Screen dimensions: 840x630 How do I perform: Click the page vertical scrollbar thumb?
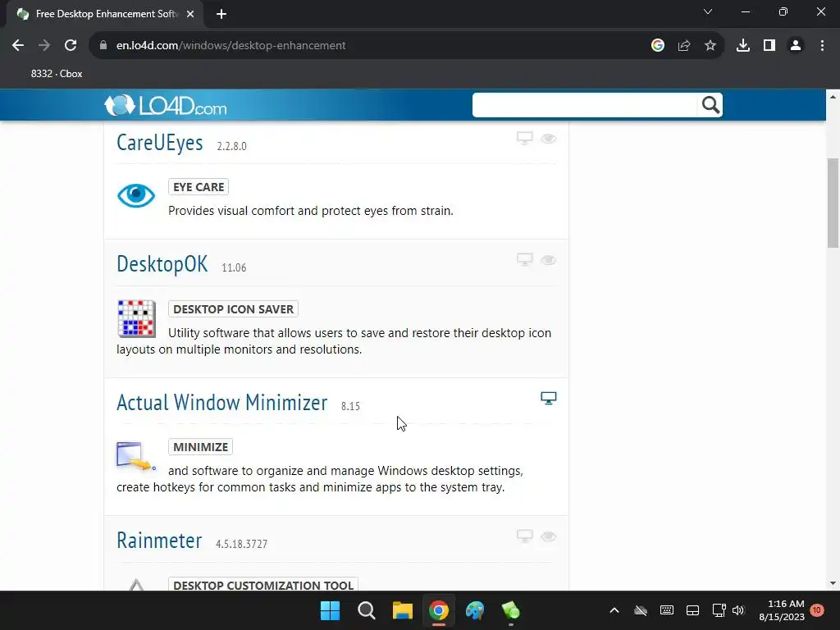(833, 203)
